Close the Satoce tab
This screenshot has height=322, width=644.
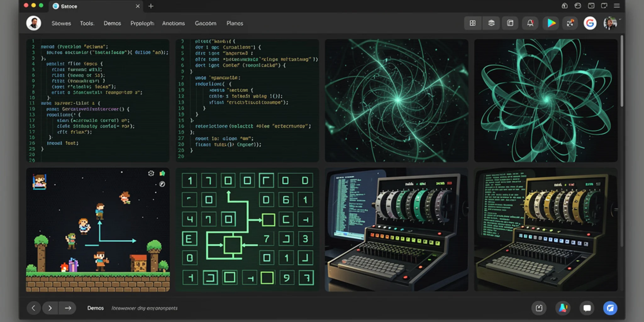pyautogui.click(x=138, y=6)
